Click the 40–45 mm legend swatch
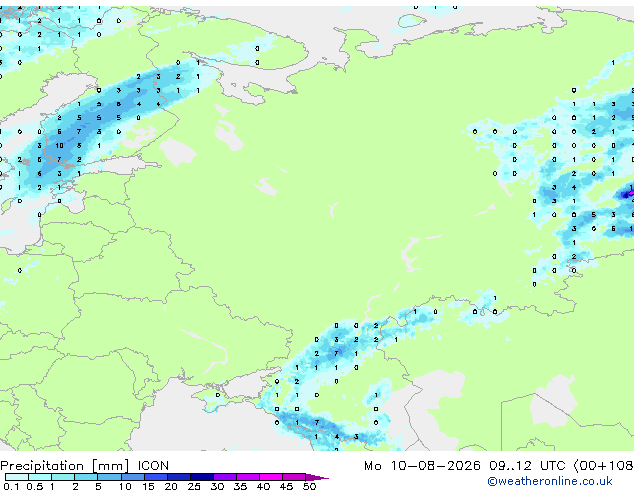This screenshot has height=490, width=634. pos(271,477)
